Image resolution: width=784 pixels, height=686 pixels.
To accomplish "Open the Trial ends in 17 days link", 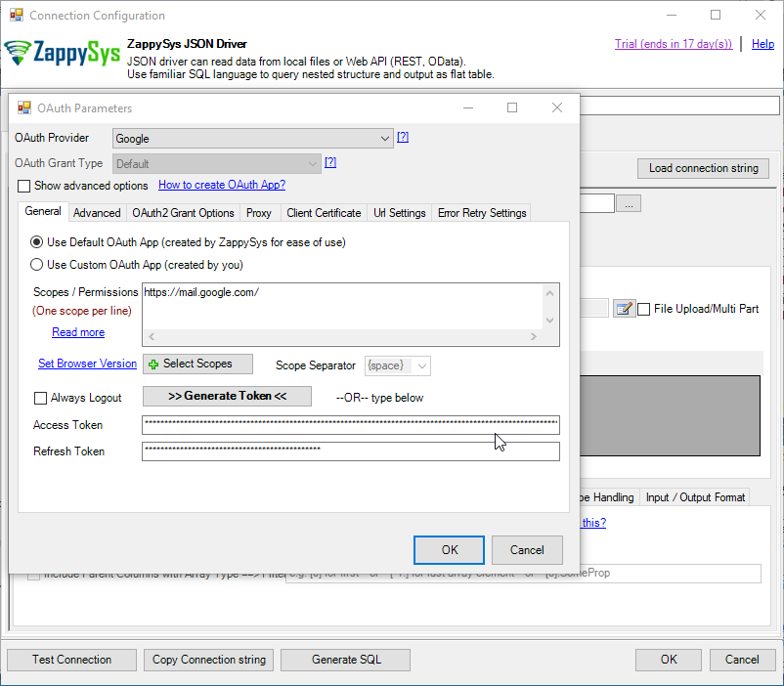I will pyautogui.click(x=674, y=44).
